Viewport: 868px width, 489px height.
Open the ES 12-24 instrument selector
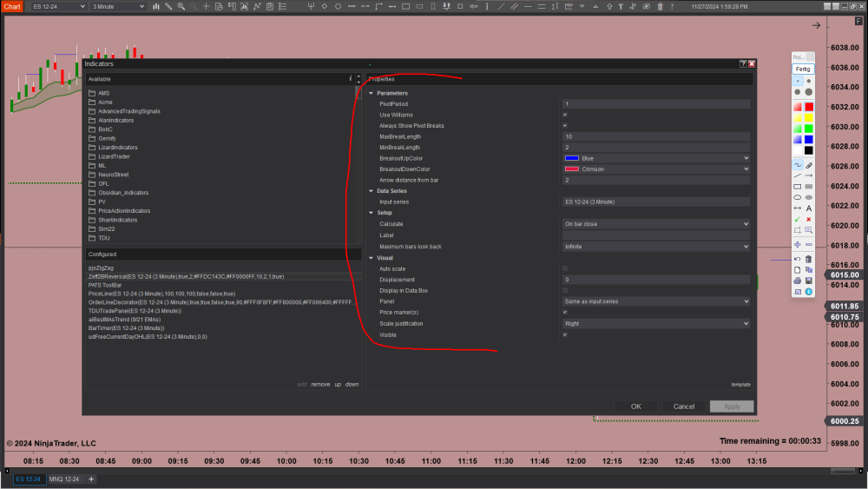(57, 7)
